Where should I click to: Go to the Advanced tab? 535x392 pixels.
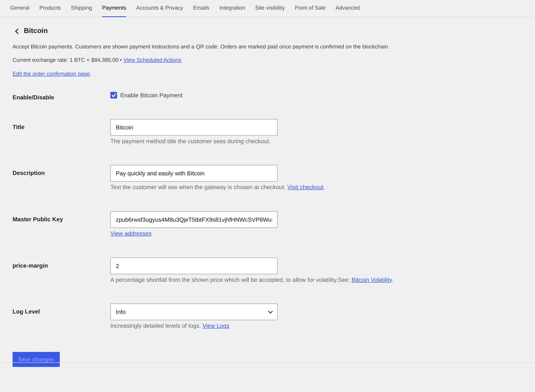(347, 8)
